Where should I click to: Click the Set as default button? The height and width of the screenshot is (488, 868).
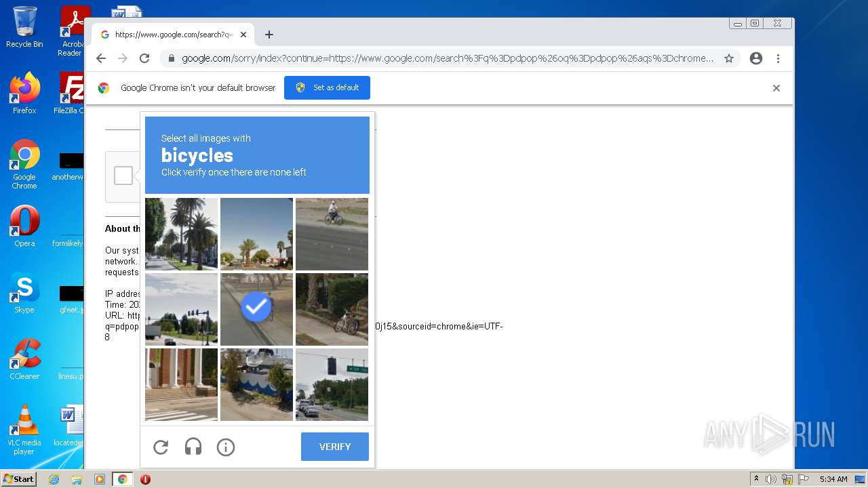click(327, 87)
